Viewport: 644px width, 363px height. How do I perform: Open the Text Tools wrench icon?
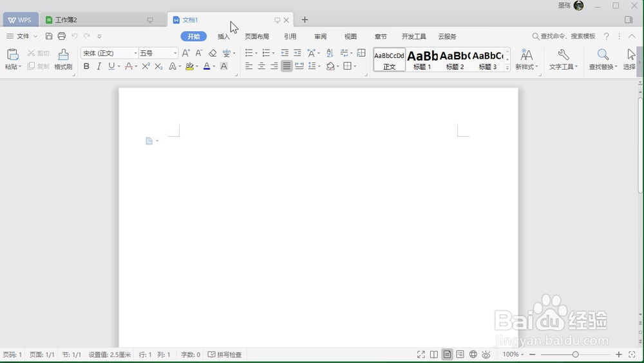[563, 54]
